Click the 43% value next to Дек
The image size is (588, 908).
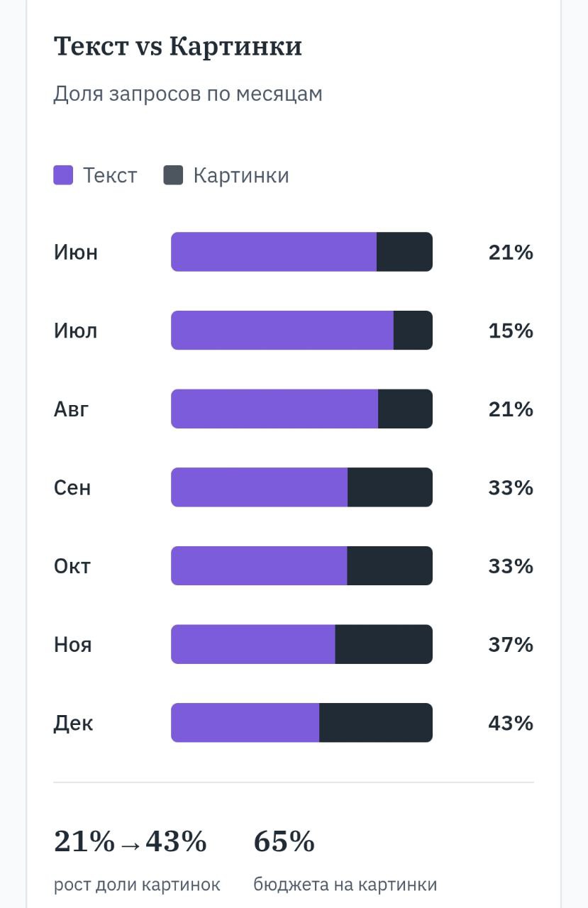[x=511, y=723]
